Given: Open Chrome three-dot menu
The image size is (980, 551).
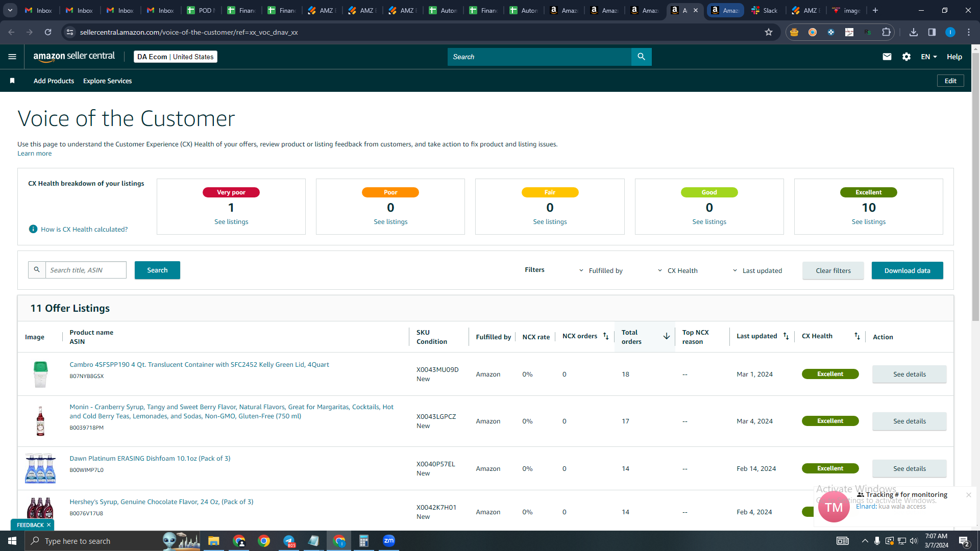Looking at the screenshot, I should [969, 32].
